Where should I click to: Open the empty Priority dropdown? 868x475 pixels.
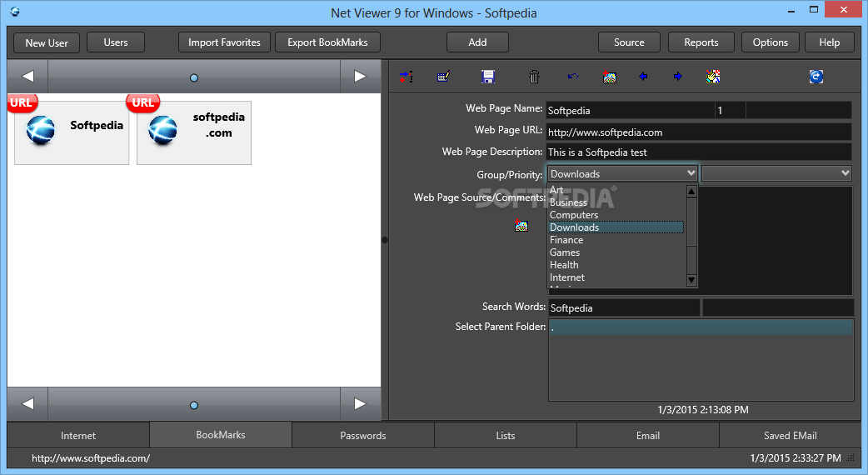tap(776, 173)
